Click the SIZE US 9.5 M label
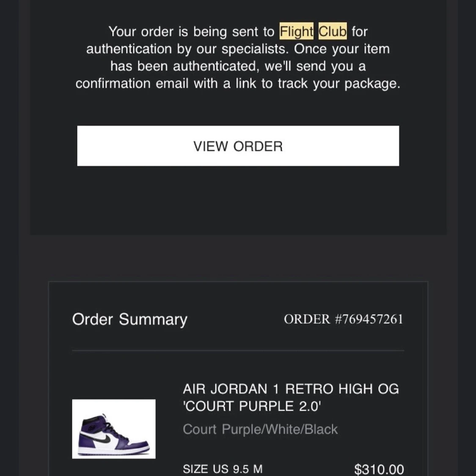Viewport: 476px width, 476px height. coord(222,468)
